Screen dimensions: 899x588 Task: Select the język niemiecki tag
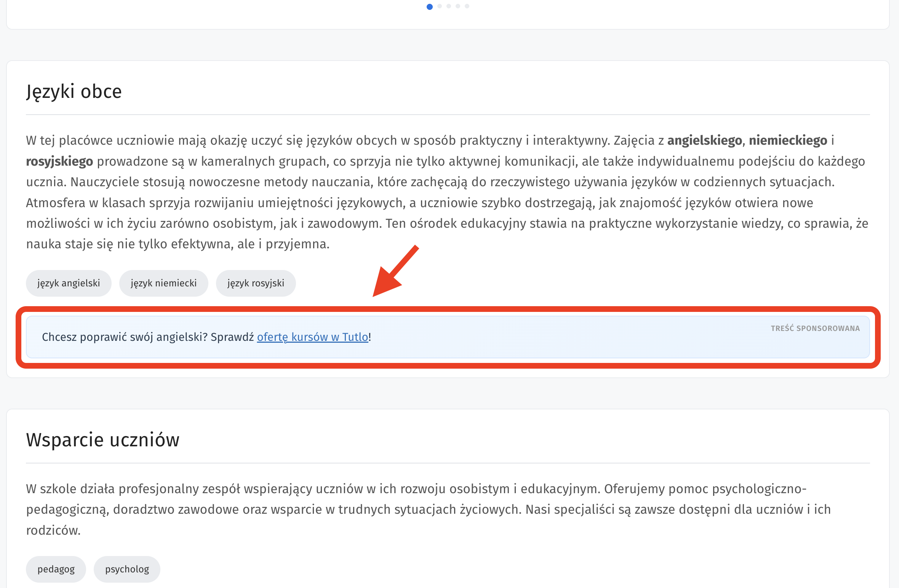click(164, 283)
